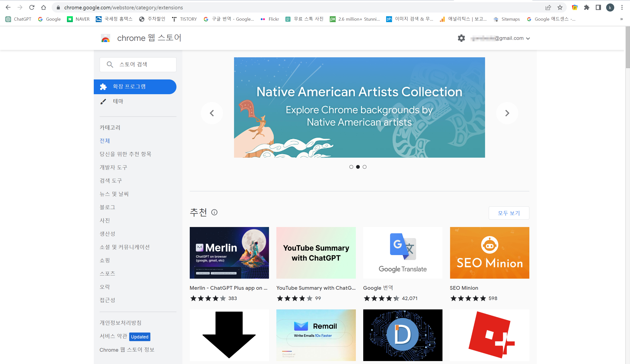Click the browser forward arrow
This screenshot has width=630, height=364.
pos(20,7)
